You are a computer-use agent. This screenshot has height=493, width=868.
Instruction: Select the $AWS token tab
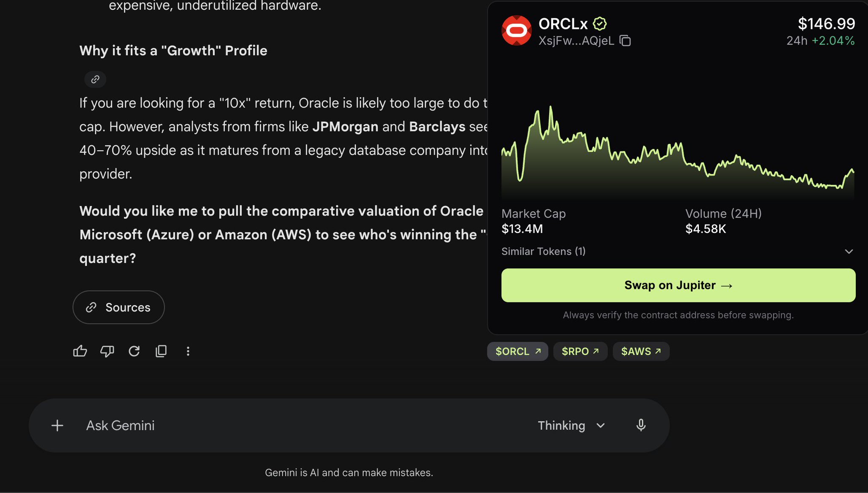point(641,351)
